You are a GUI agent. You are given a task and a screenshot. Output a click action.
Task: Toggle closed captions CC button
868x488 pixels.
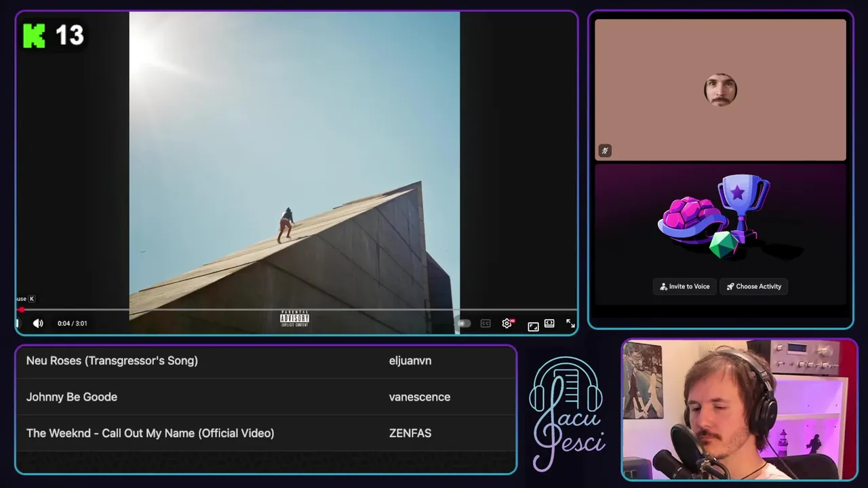[x=486, y=323]
